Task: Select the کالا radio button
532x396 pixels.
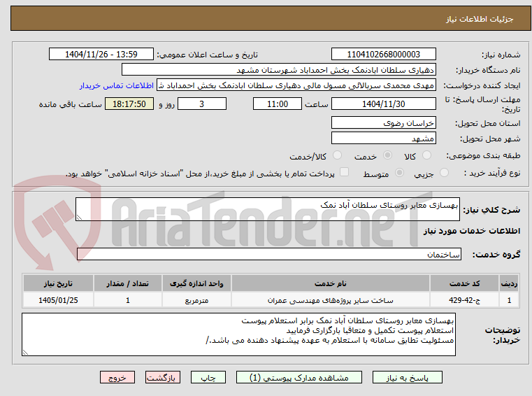Action: [426, 155]
